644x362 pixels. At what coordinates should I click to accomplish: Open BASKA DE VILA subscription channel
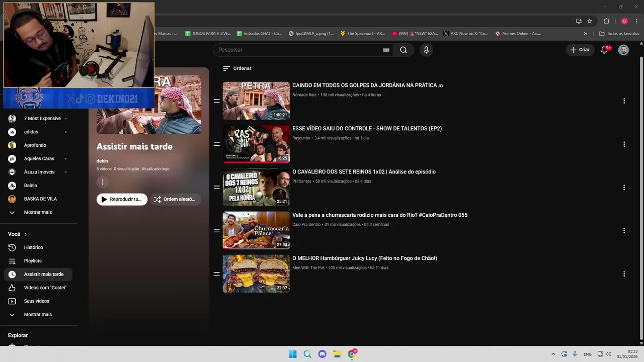(38, 199)
